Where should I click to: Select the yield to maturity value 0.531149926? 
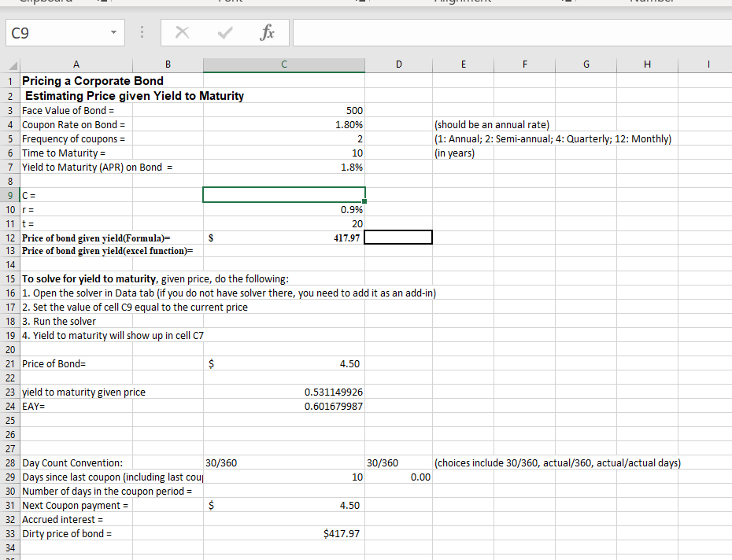(x=315, y=392)
